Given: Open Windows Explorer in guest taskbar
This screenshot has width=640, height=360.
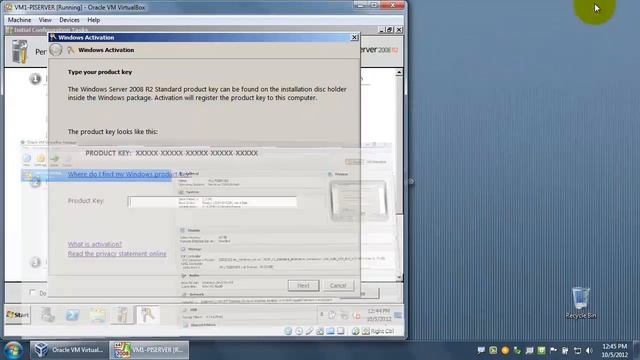Looking at the screenshot, I should [x=98, y=315].
